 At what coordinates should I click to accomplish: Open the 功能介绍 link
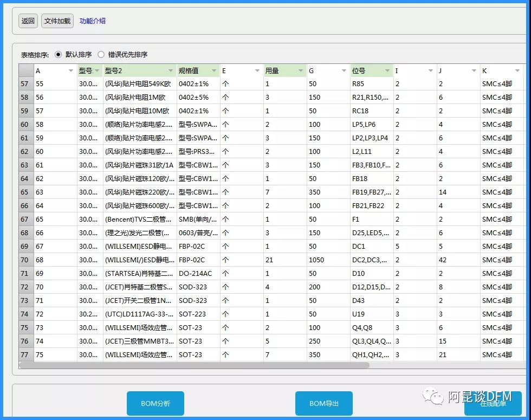pos(93,21)
